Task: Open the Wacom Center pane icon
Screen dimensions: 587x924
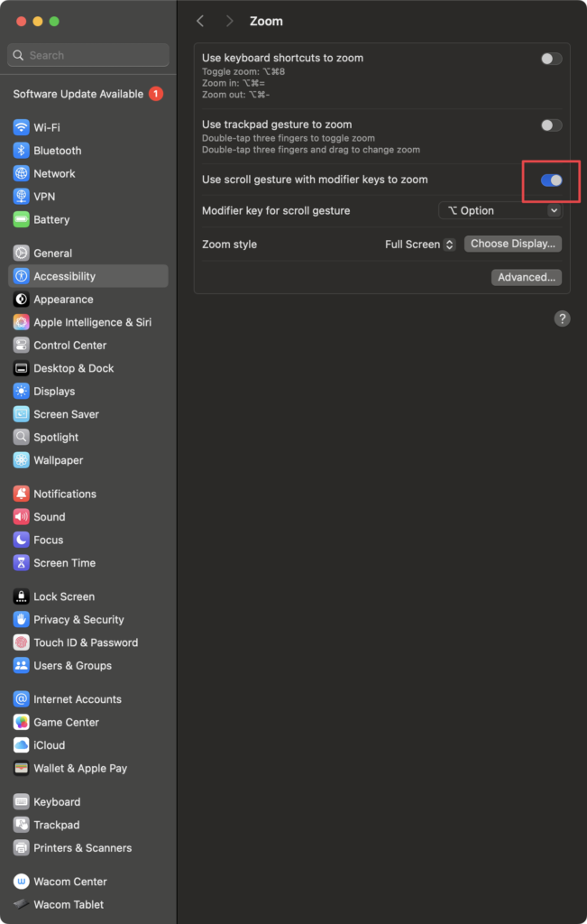Action: click(21, 882)
